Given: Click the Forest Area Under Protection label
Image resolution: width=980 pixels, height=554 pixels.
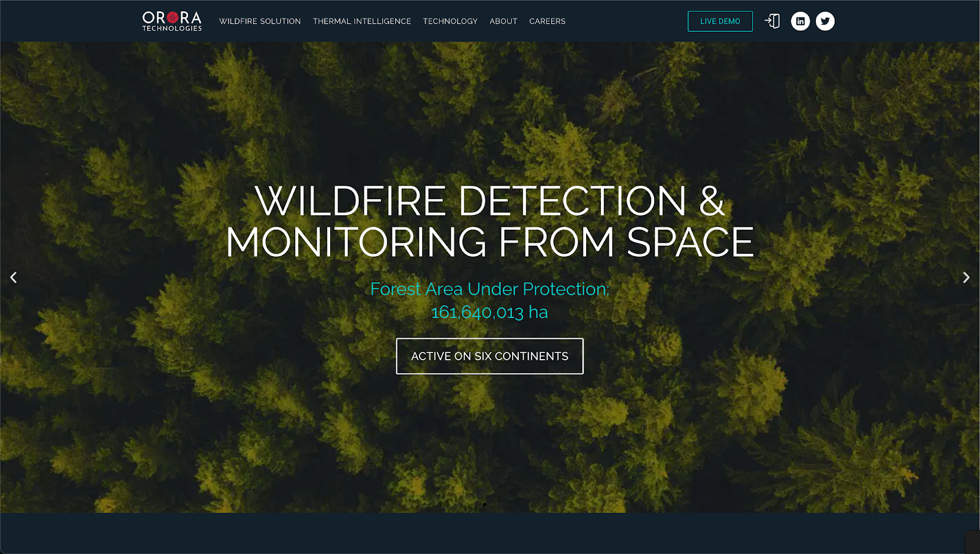Looking at the screenshot, I should coord(489,289).
